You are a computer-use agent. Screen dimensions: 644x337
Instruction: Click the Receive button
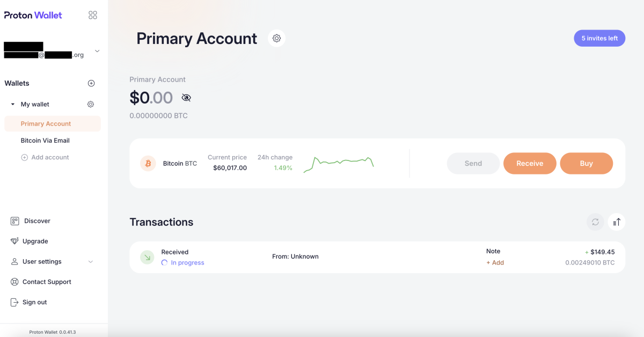point(530,164)
